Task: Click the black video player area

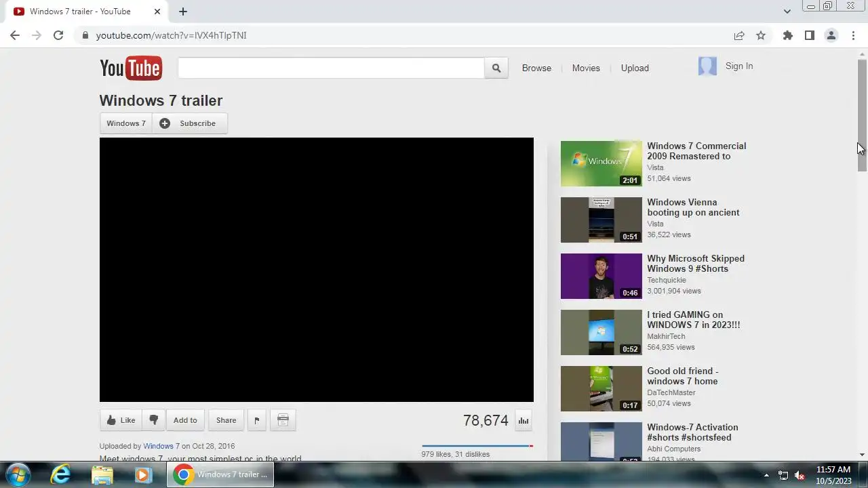Action: point(317,270)
